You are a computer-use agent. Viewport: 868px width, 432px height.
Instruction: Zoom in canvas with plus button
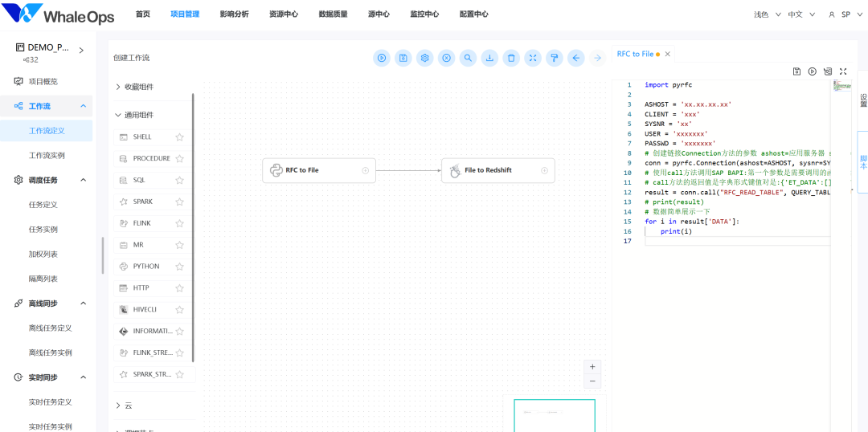(x=592, y=366)
